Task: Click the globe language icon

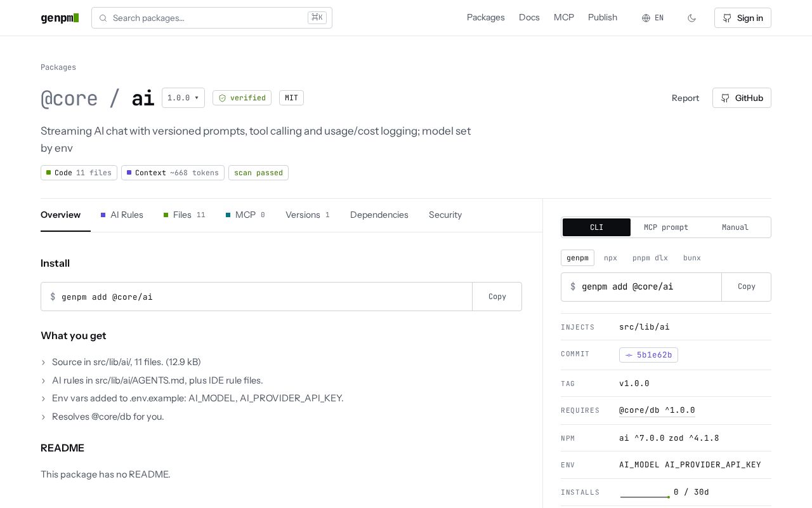Action: click(646, 18)
